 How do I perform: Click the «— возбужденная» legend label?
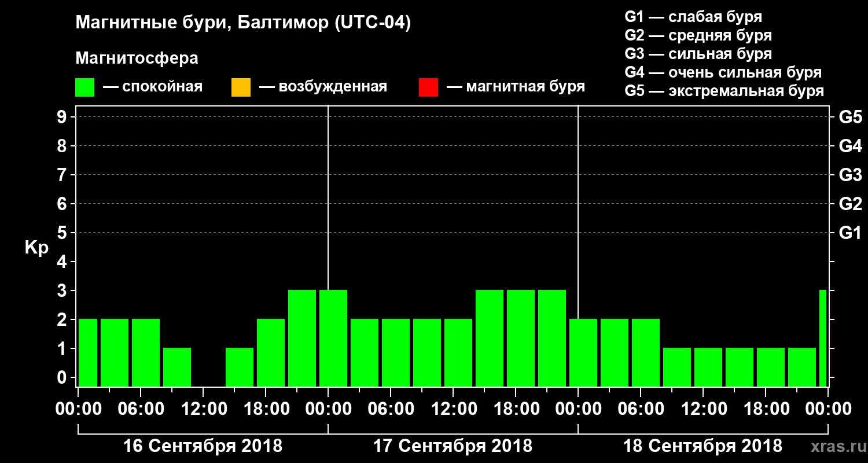(x=323, y=87)
